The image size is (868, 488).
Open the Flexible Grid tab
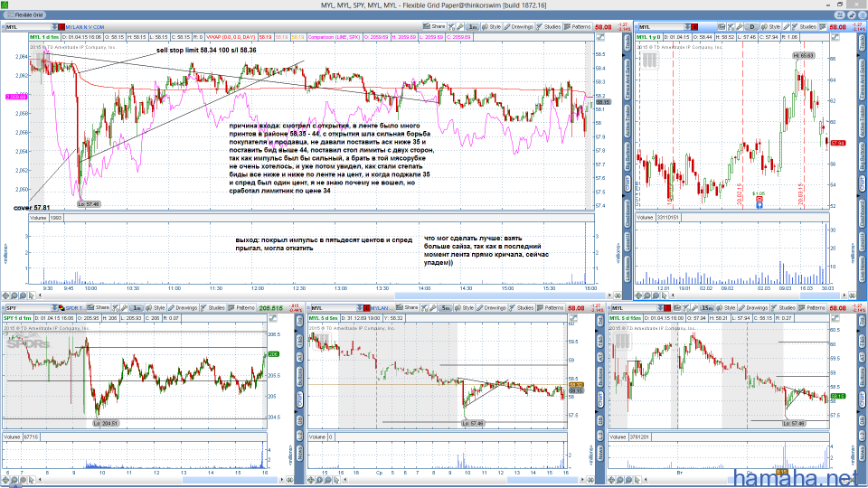24,15
